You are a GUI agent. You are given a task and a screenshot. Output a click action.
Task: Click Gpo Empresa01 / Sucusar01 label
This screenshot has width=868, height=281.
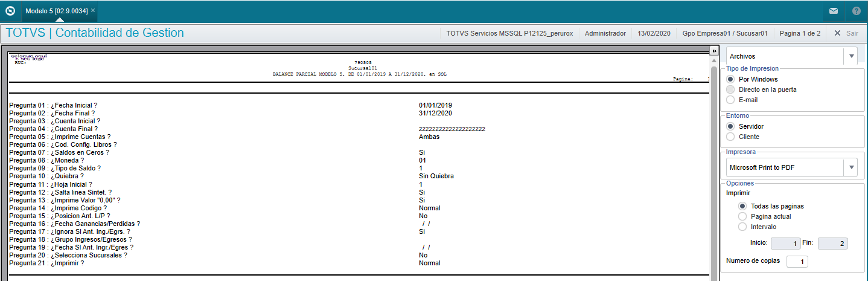[725, 33]
